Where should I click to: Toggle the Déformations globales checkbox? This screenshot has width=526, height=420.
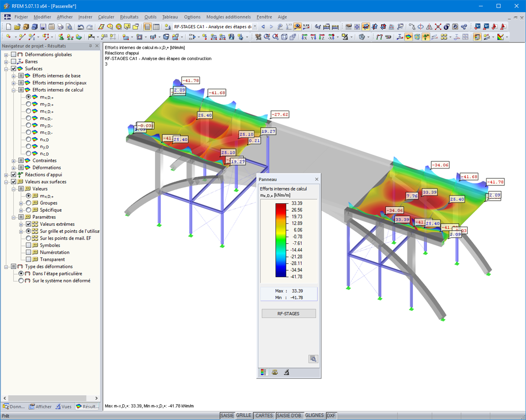click(x=14, y=55)
